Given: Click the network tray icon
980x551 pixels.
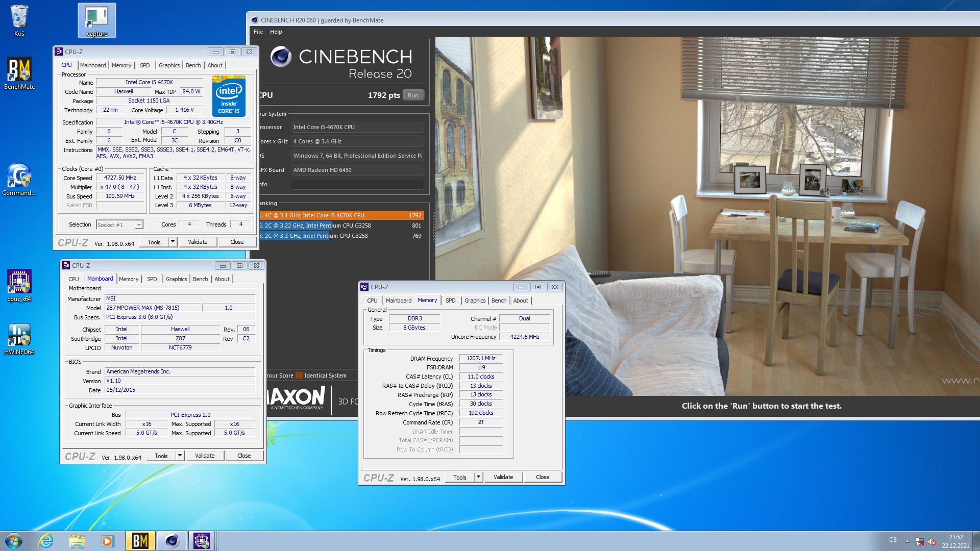Looking at the screenshot, I should pyautogui.click(x=919, y=541).
